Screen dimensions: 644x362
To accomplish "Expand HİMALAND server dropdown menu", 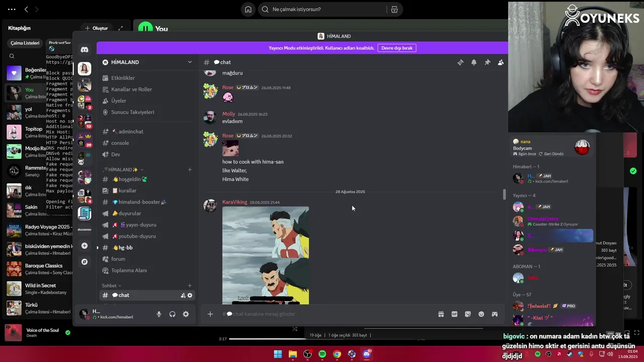I will [x=190, y=62].
